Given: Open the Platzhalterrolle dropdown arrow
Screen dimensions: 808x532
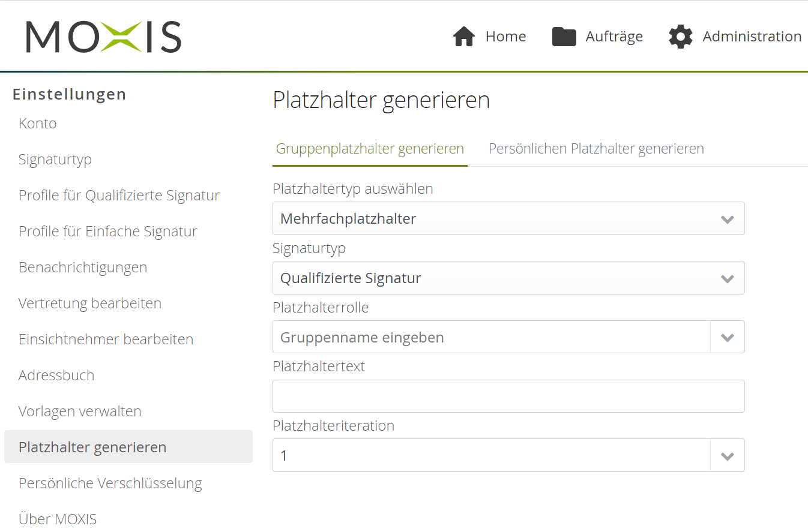Looking at the screenshot, I should [x=727, y=336].
